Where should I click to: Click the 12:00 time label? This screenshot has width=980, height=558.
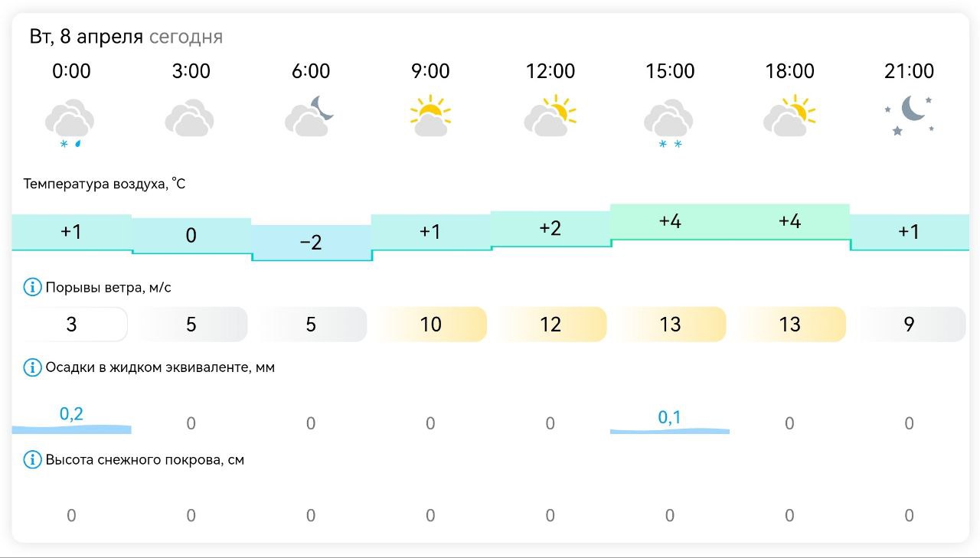pos(550,71)
